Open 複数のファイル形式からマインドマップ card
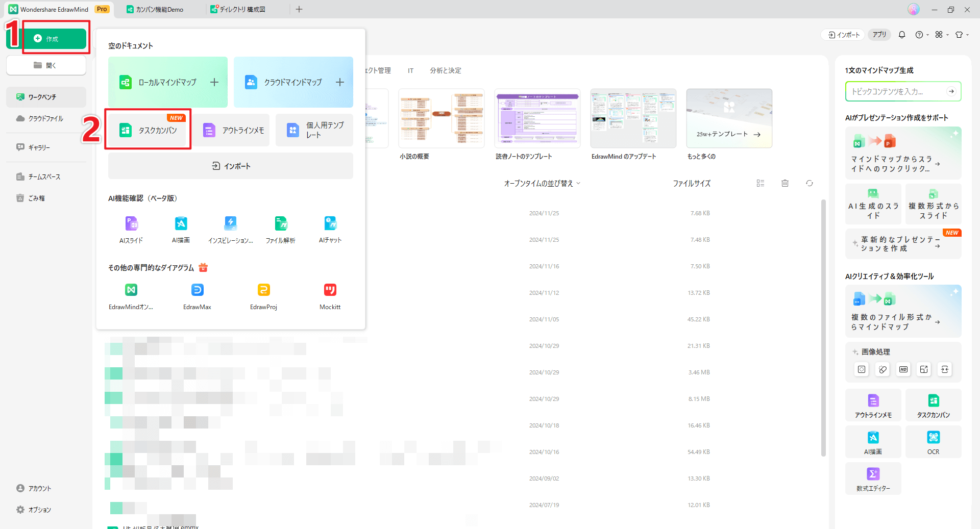 903,311
